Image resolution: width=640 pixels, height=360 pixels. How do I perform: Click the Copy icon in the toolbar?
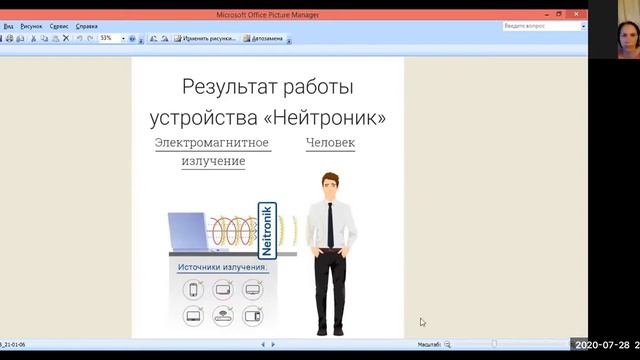tap(44, 38)
